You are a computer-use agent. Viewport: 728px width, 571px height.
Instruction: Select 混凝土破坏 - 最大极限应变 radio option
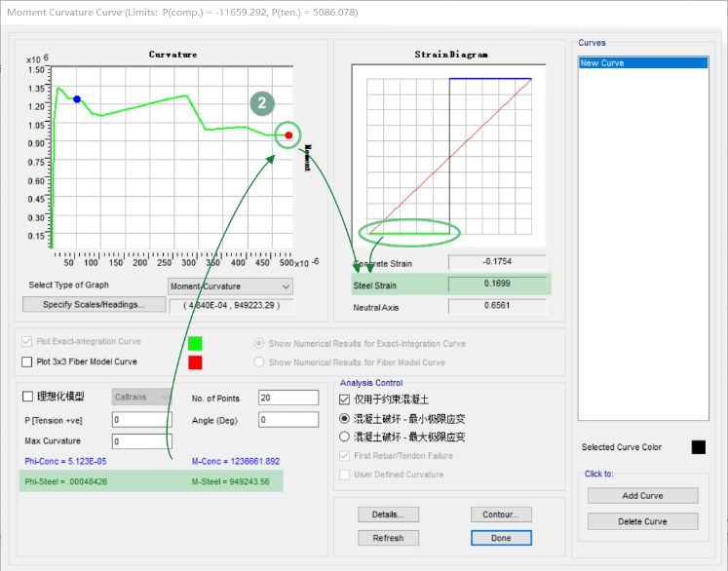[344, 437]
